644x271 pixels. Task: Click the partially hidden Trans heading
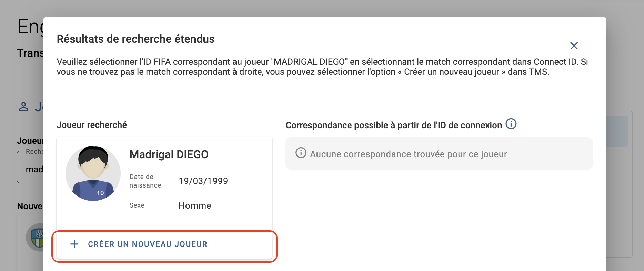coord(30,53)
